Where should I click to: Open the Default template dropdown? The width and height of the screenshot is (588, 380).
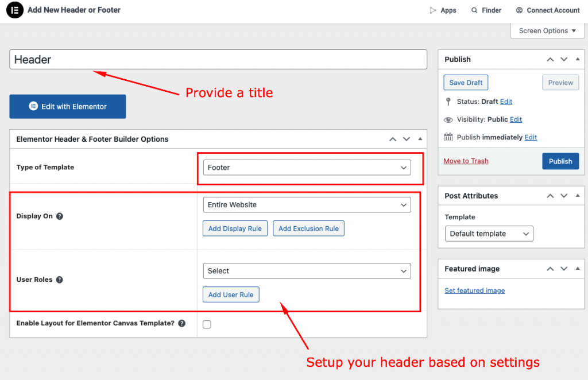[x=489, y=234]
